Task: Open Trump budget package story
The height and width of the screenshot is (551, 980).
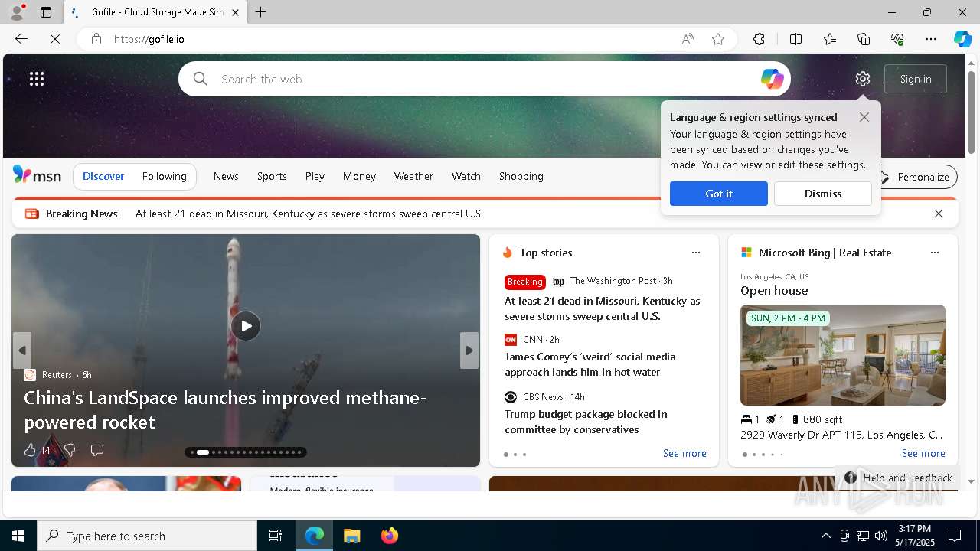Action: [x=586, y=422]
